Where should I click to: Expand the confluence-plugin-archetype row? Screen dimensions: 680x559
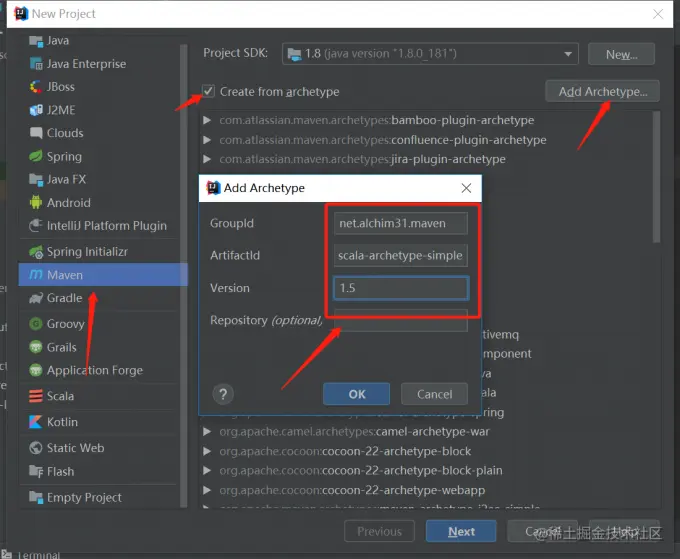pyautogui.click(x=207, y=140)
